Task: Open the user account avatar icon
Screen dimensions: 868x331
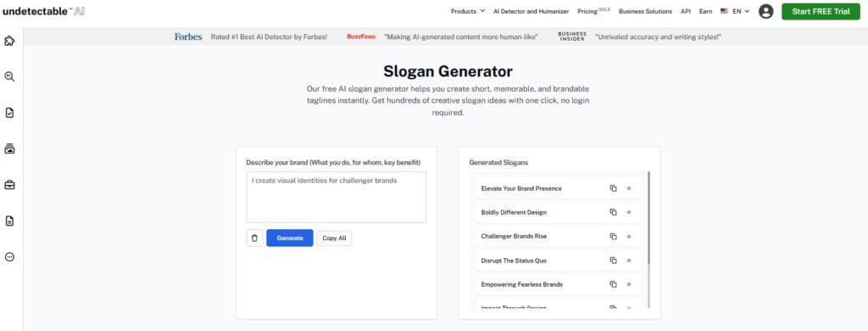Action: point(766,11)
